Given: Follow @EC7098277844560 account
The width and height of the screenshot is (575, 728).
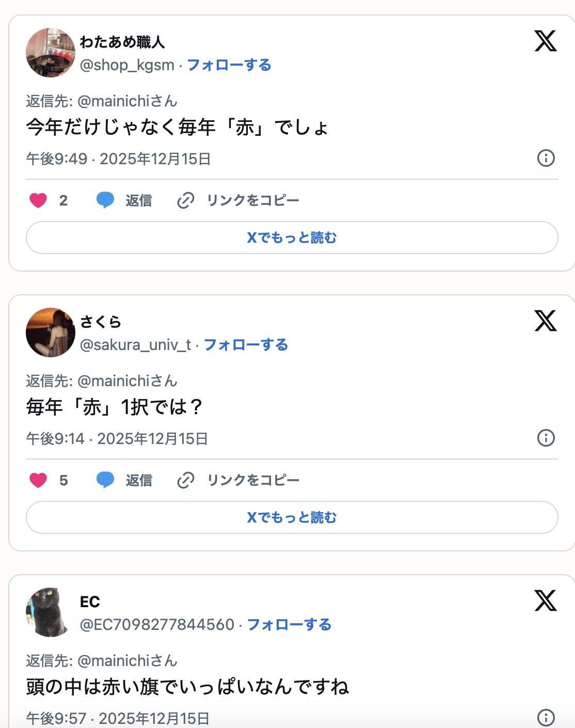Looking at the screenshot, I should 289,625.
